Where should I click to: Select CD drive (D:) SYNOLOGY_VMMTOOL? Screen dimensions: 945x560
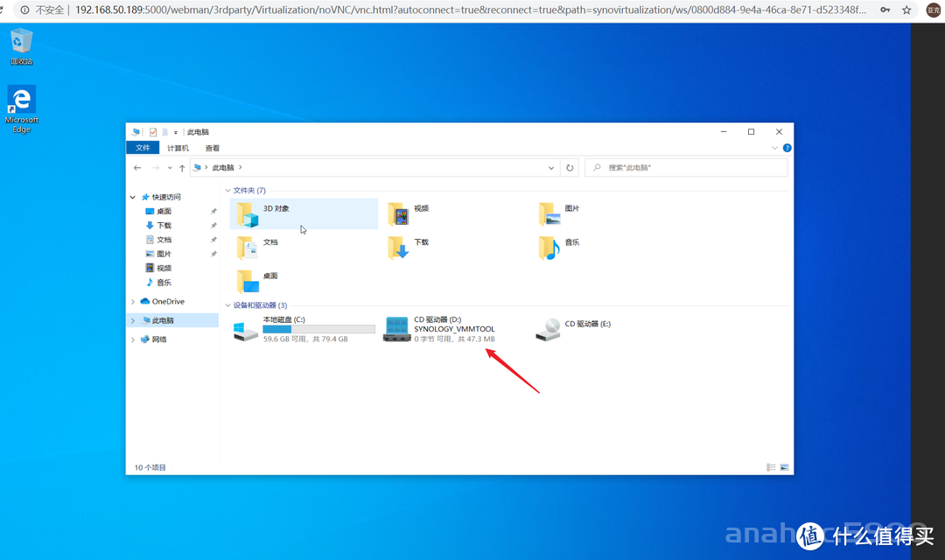click(x=440, y=329)
